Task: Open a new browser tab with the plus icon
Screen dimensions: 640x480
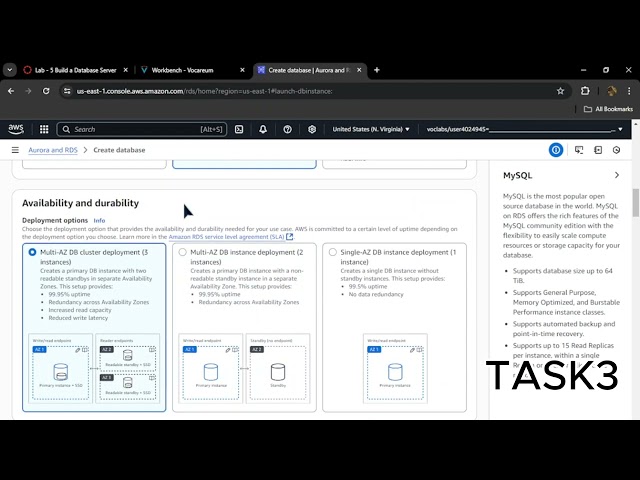Action: pos(377,70)
